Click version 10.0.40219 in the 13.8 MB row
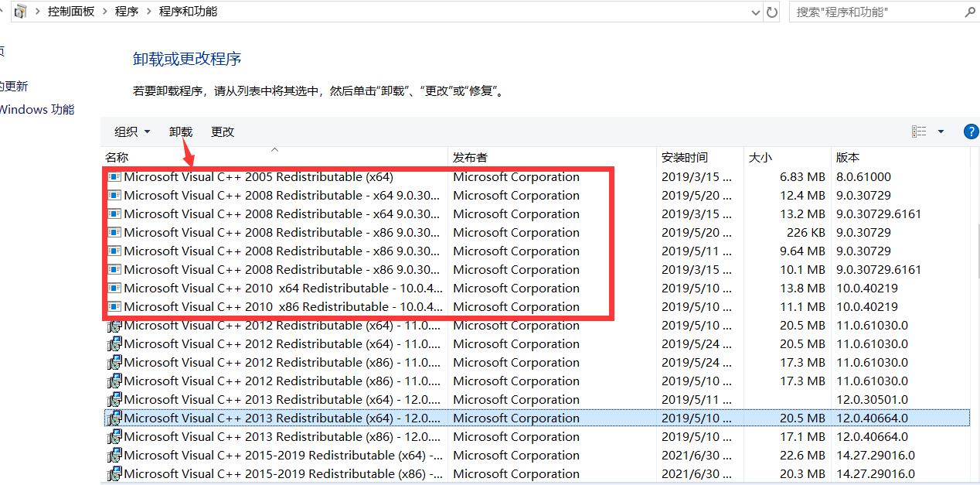980x485 pixels. click(867, 289)
